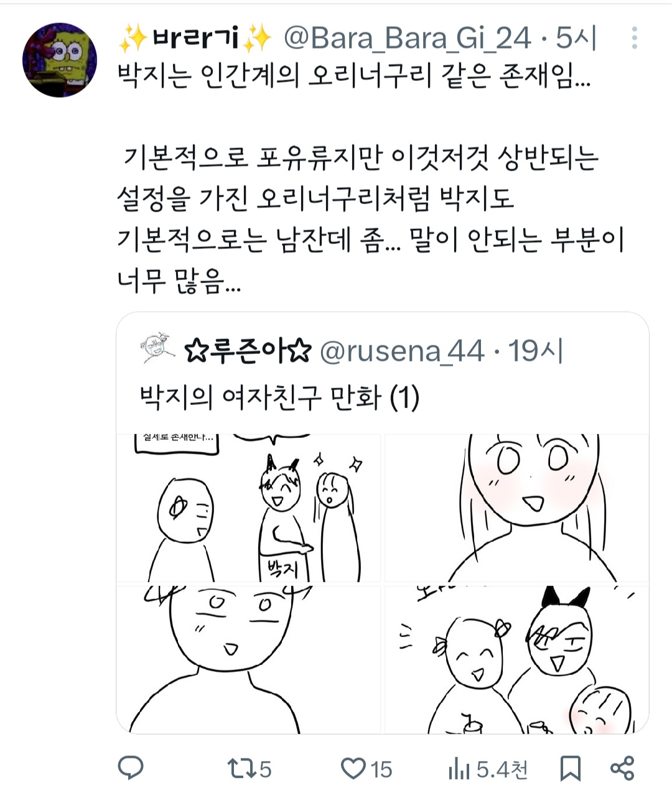Open bottom-left comic panel face
Viewport: 672px width, 795px height.
pyautogui.click(x=249, y=659)
